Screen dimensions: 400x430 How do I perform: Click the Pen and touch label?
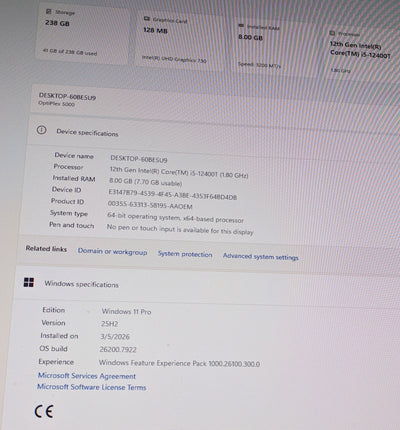pos(72,225)
